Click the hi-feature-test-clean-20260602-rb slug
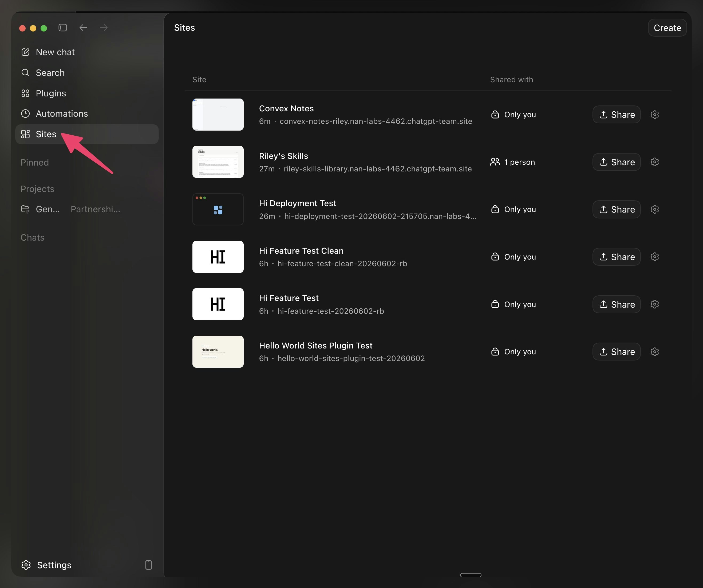Image resolution: width=703 pixels, height=588 pixels. coord(342,264)
